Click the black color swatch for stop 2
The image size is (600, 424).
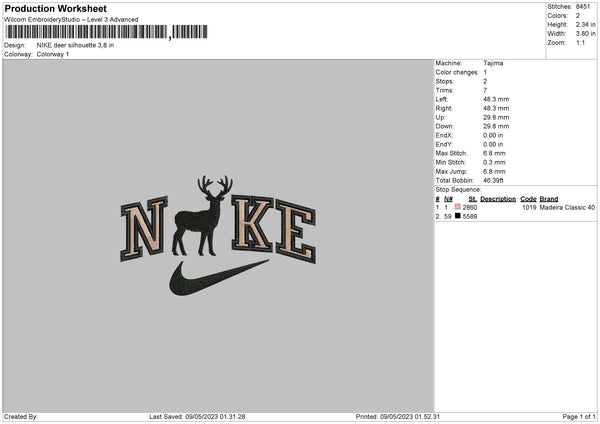tap(458, 216)
